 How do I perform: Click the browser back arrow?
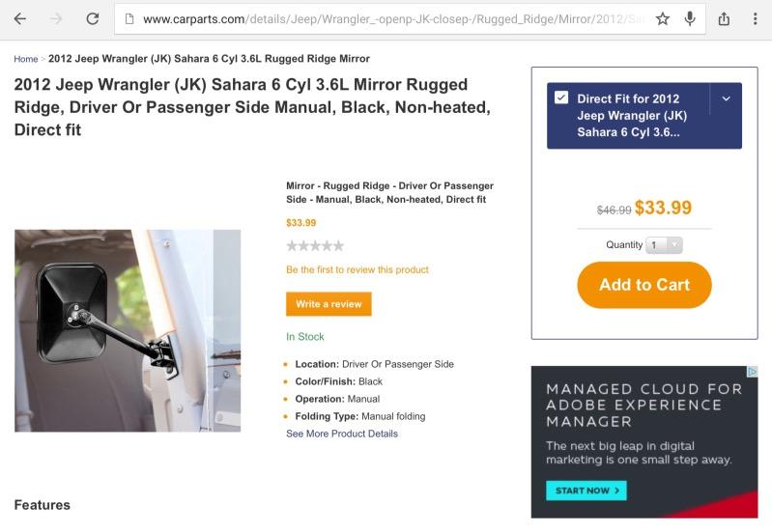click(19, 18)
